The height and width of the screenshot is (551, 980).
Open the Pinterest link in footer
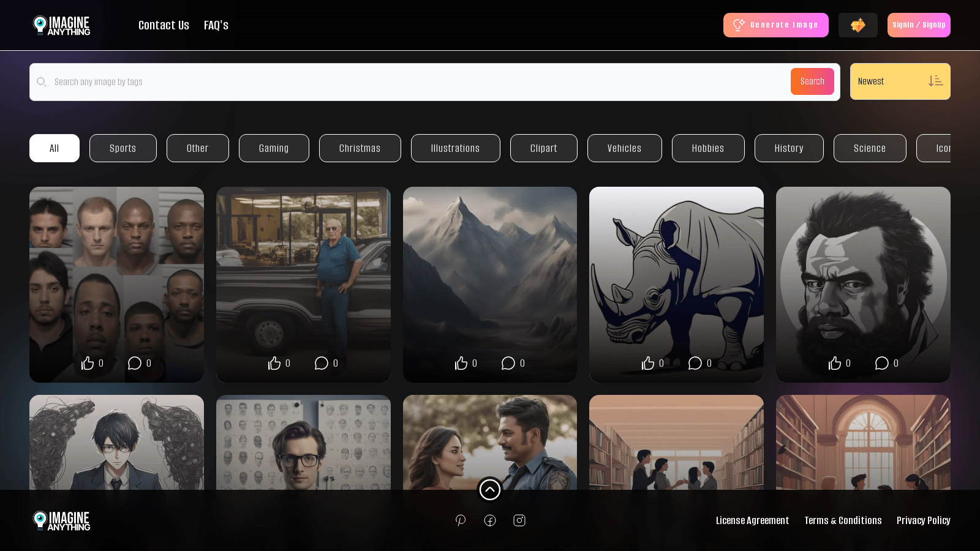[x=461, y=520]
